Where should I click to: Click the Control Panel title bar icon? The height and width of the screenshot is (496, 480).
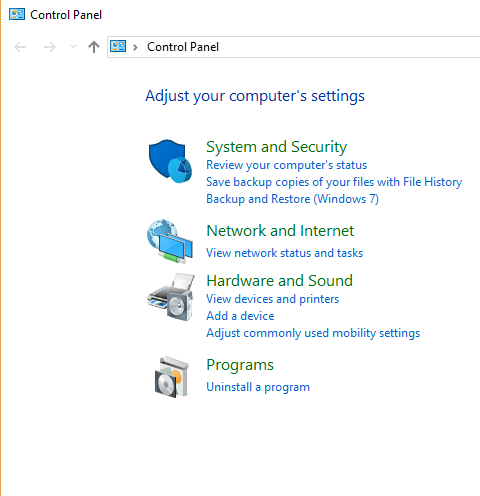(17, 14)
